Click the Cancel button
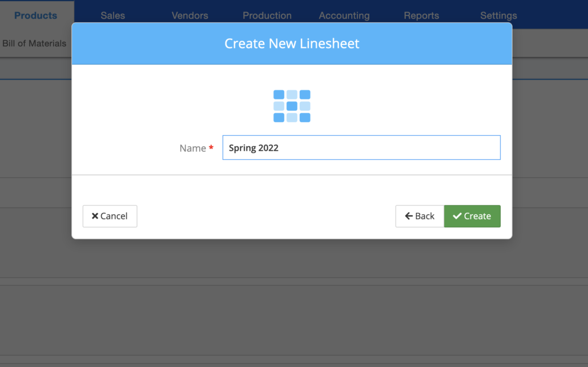The height and width of the screenshot is (367, 588). [110, 216]
